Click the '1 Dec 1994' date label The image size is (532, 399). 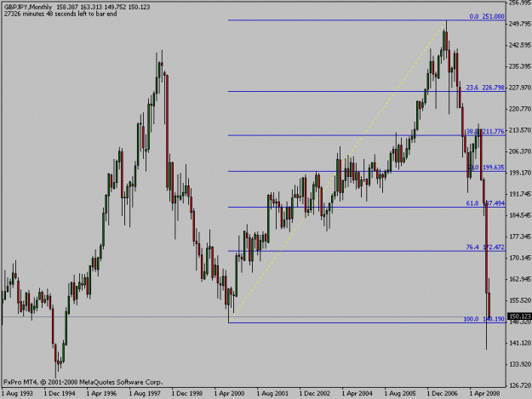click(60, 394)
